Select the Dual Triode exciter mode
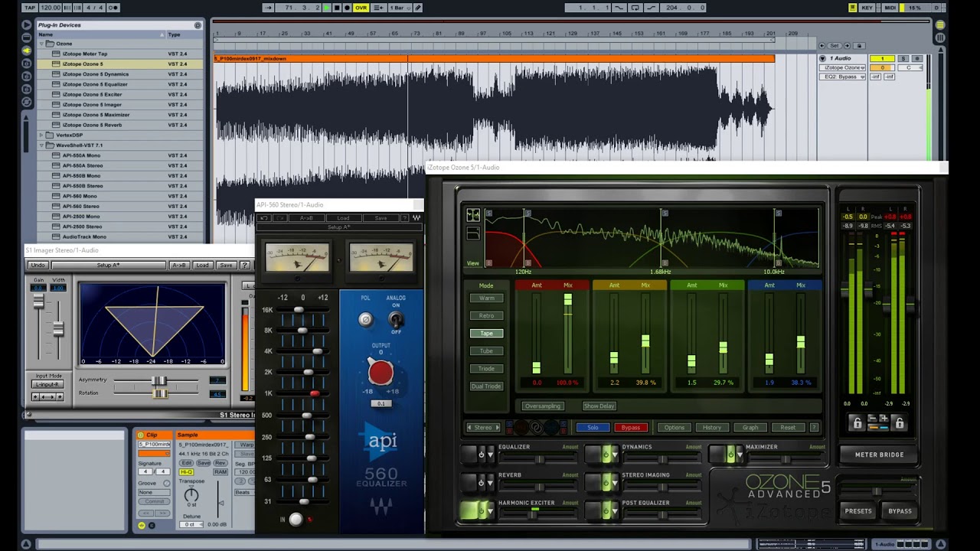 pyautogui.click(x=486, y=386)
